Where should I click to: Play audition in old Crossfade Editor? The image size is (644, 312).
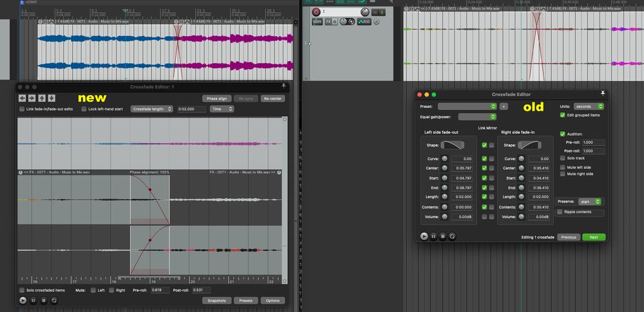pos(424,237)
